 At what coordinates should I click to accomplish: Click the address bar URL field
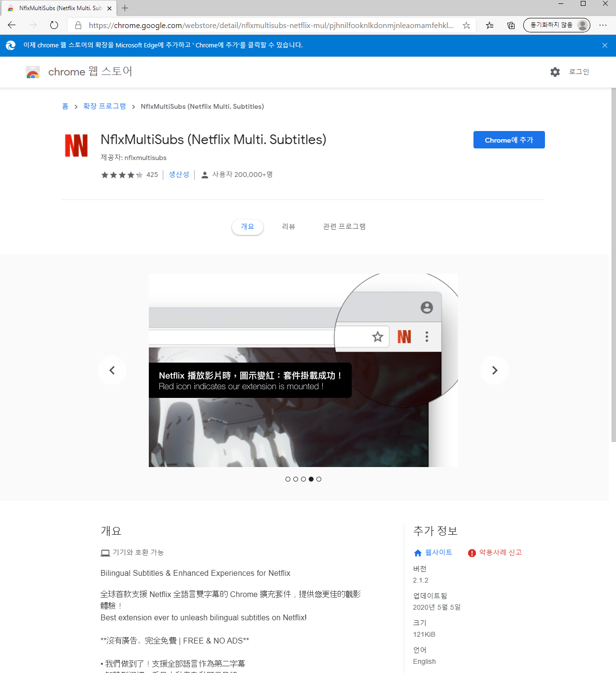271,25
